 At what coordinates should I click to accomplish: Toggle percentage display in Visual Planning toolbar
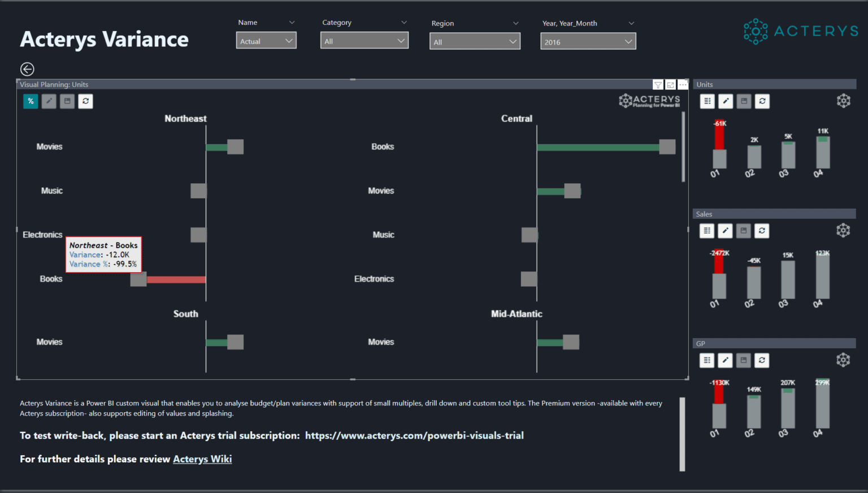click(x=31, y=101)
